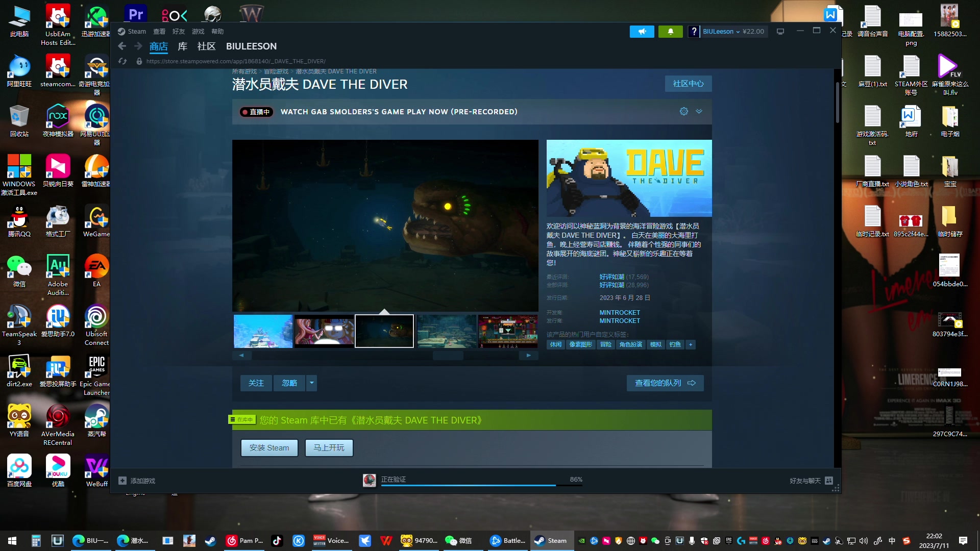980x551 pixels.
Task: Open Windows Start menu
Action: 12,541
